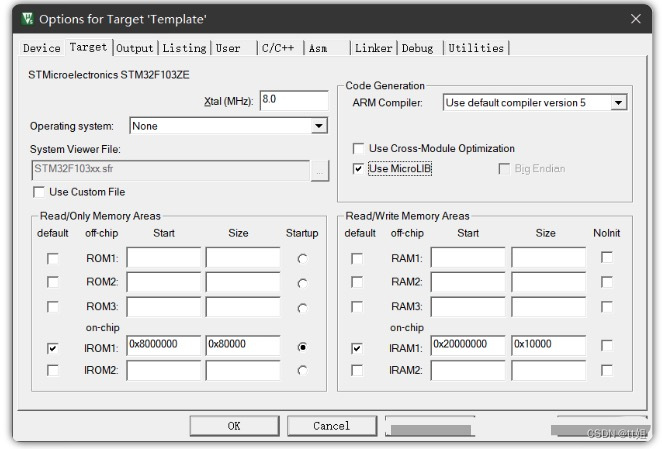This screenshot has width=662, height=449.
Task: Check the ROM3 default checkbox
Action: pos(53,306)
